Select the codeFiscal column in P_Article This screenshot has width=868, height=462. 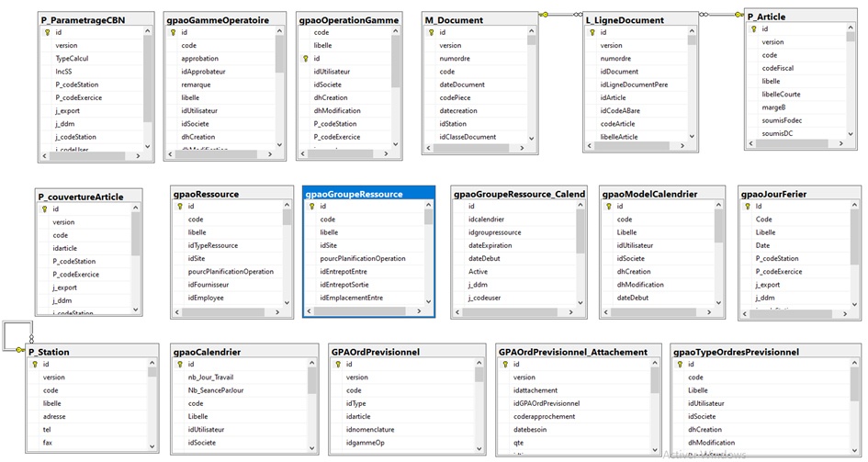coord(777,68)
